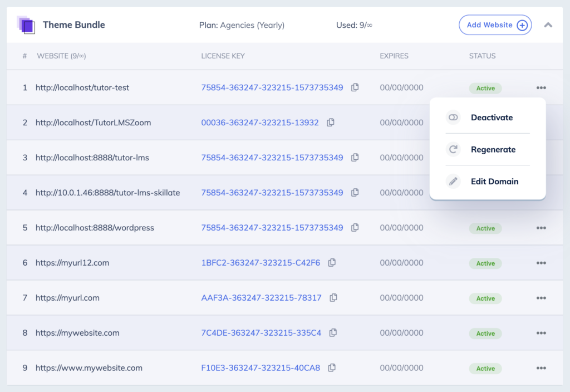Click the Active badge for myurl12.com
The width and height of the screenshot is (570, 392).
pos(485,263)
